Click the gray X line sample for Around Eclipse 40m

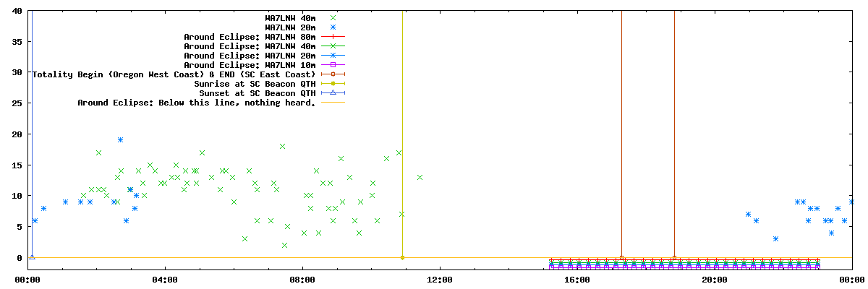333,46
